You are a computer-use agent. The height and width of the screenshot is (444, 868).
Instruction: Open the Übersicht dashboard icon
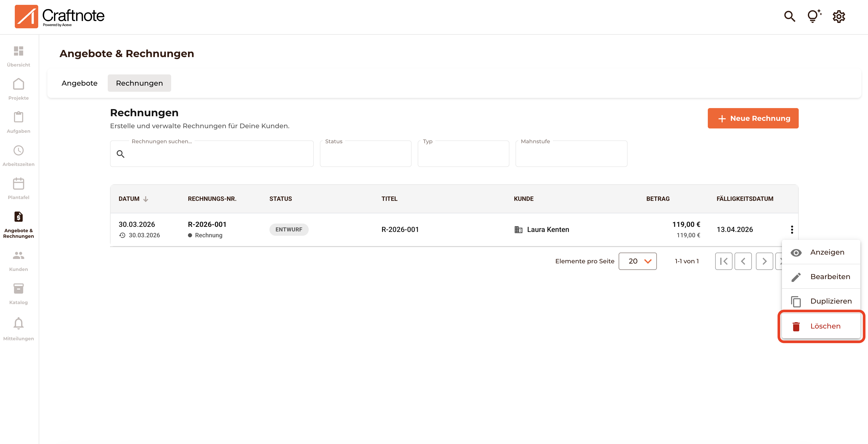tap(19, 51)
